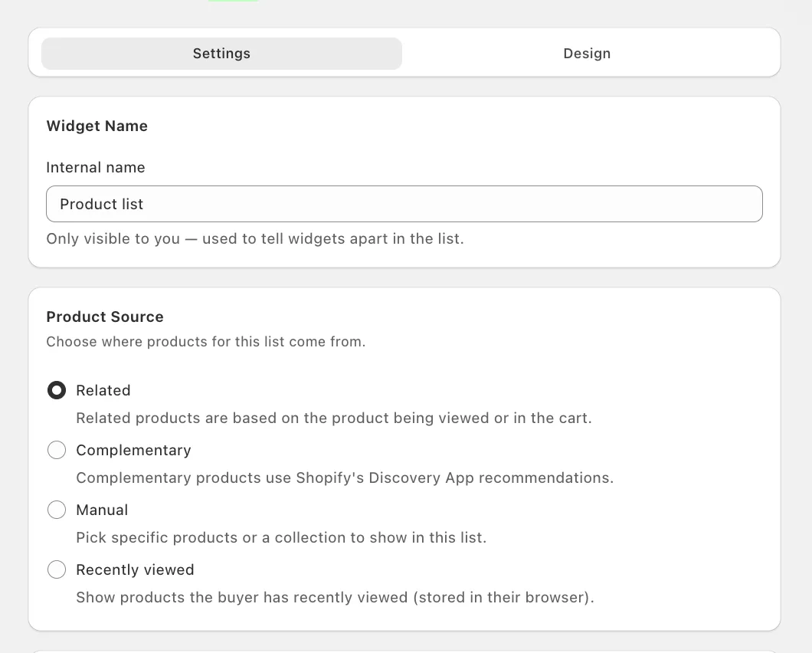
Task: Choose the Manual product source option
Action: pos(57,510)
